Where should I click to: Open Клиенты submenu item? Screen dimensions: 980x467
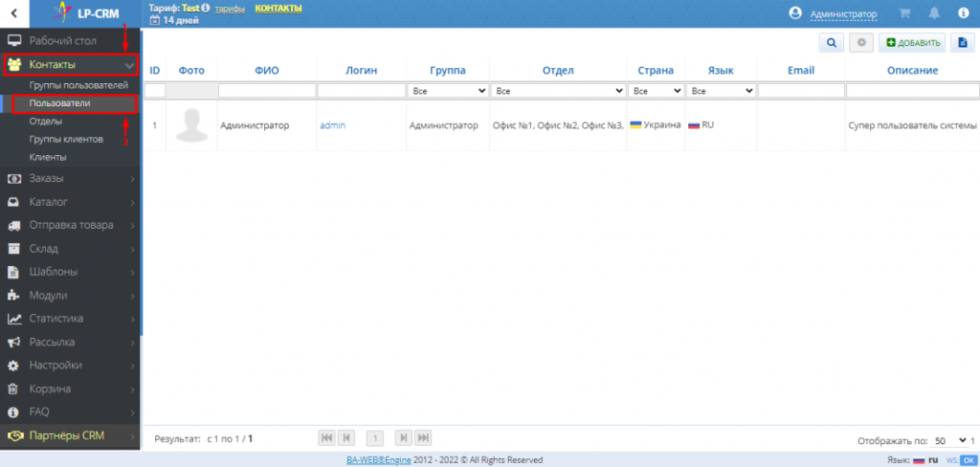tap(48, 157)
